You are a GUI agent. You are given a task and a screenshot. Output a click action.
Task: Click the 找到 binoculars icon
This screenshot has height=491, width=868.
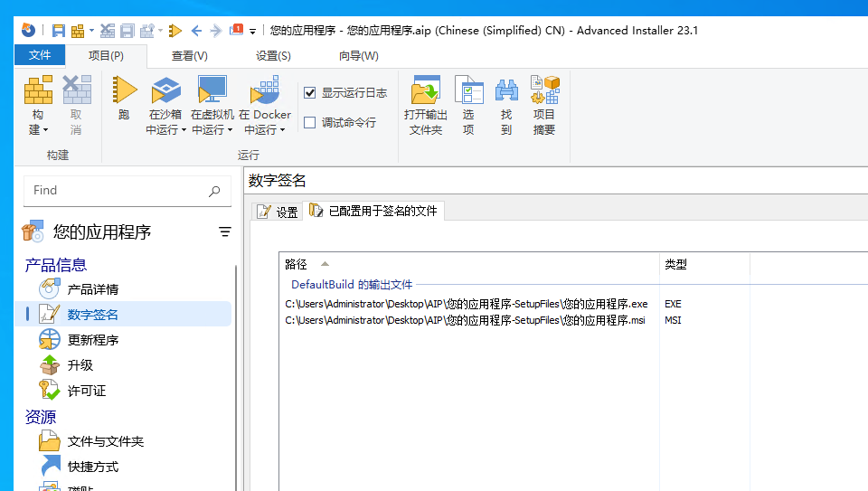point(506,90)
